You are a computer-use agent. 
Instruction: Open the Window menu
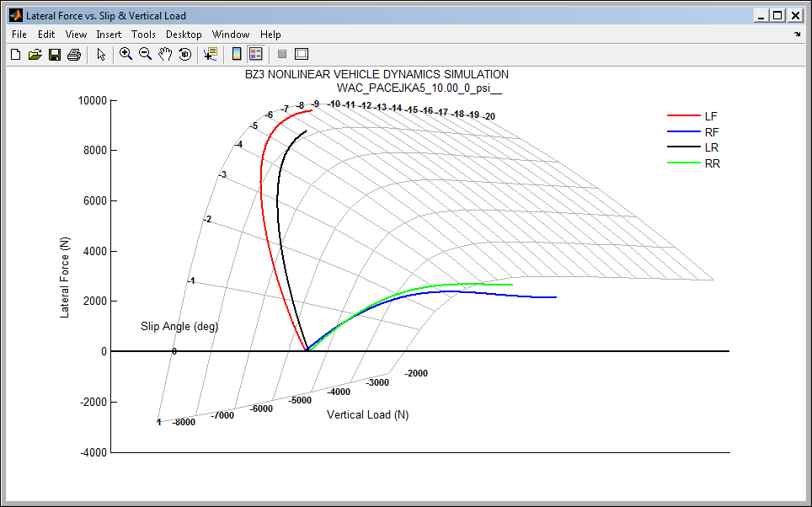(231, 35)
